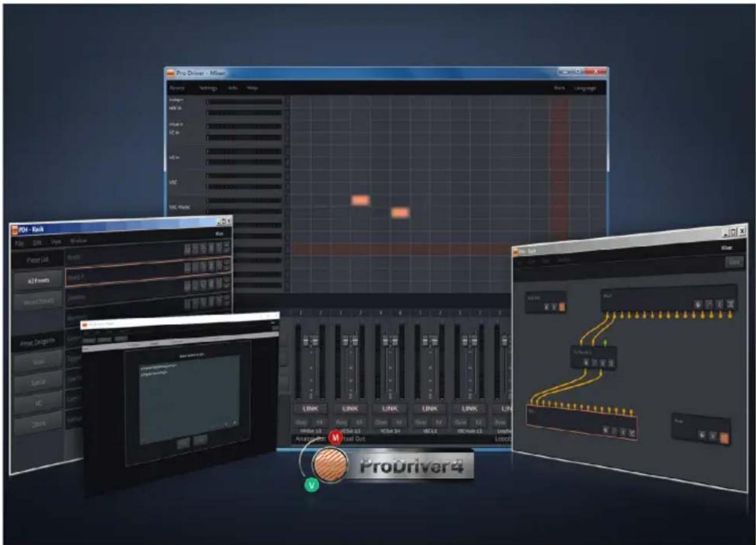Image resolution: width=756 pixels, height=545 pixels.
Task: Click the X icon on the orange-outlined rack node
Action: (632, 431)
